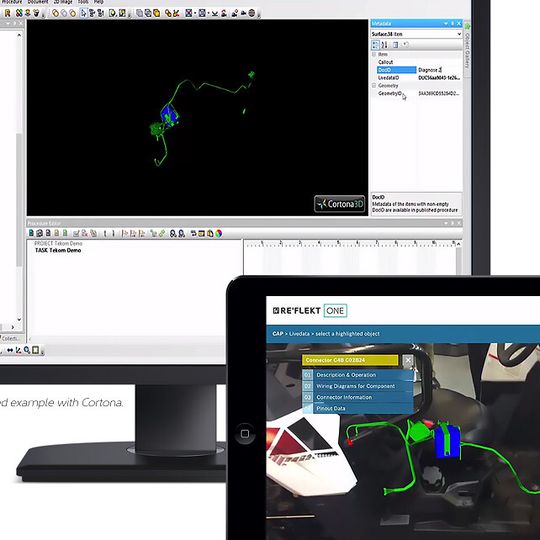540x540 pixels.
Task: Click the first green document icon in Procedure Editor
Action: click(31, 233)
